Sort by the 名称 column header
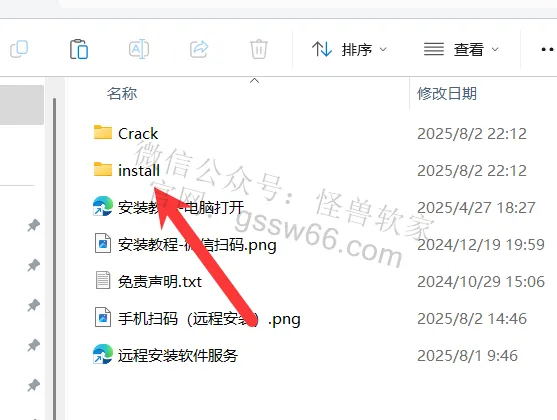557x420 pixels. click(122, 94)
